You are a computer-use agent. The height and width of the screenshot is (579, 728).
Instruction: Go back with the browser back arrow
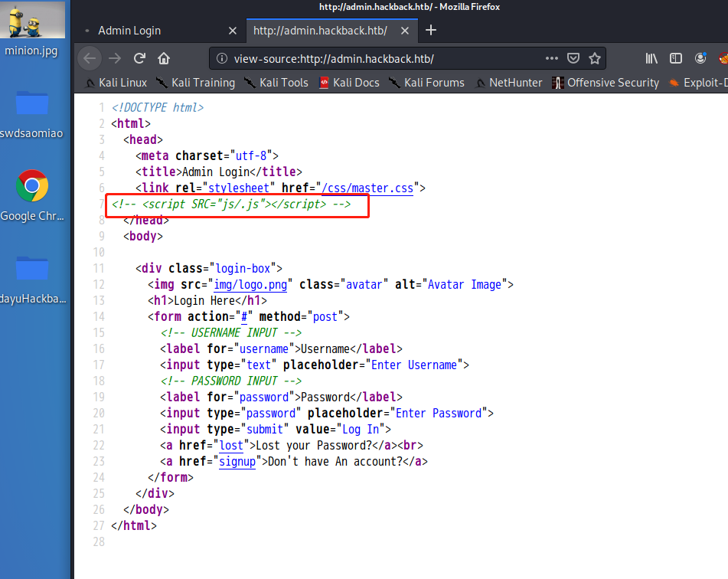pyautogui.click(x=90, y=58)
